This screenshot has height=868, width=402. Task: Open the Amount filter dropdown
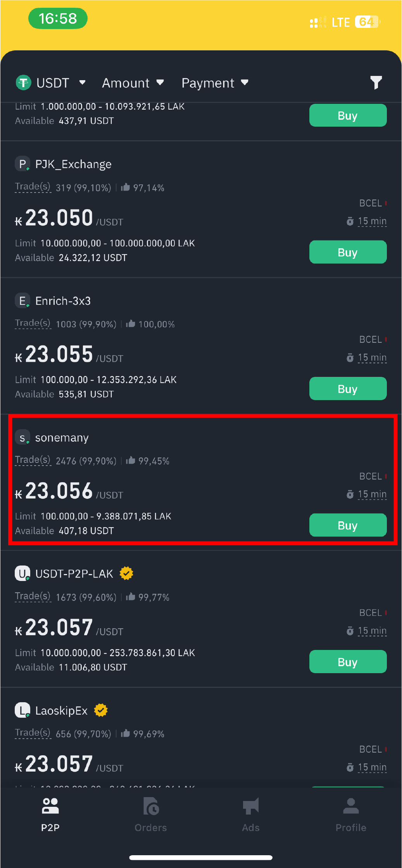133,83
